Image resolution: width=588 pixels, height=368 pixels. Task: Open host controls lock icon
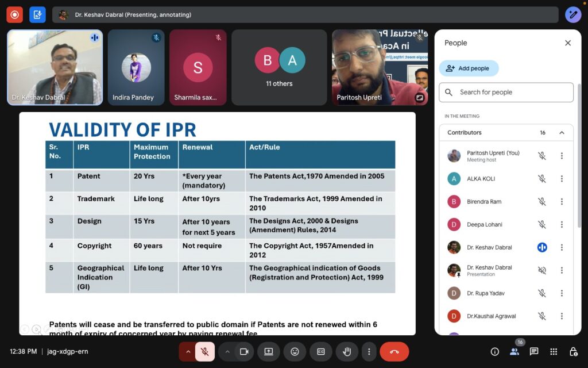click(x=573, y=351)
